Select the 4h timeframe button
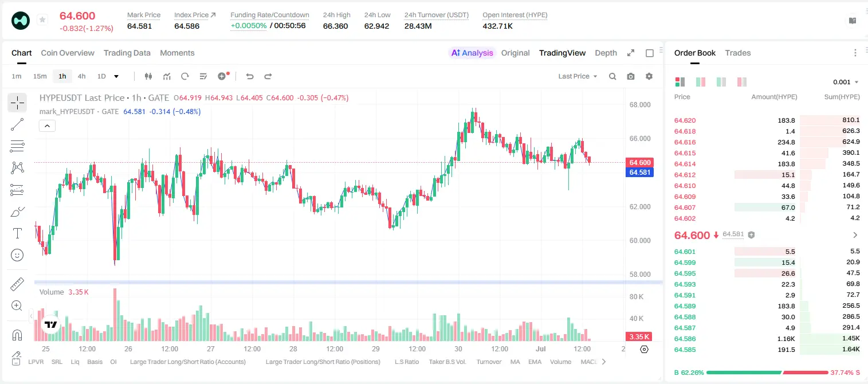The width and height of the screenshot is (868, 384). pyautogui.click(x=81, y=76)
